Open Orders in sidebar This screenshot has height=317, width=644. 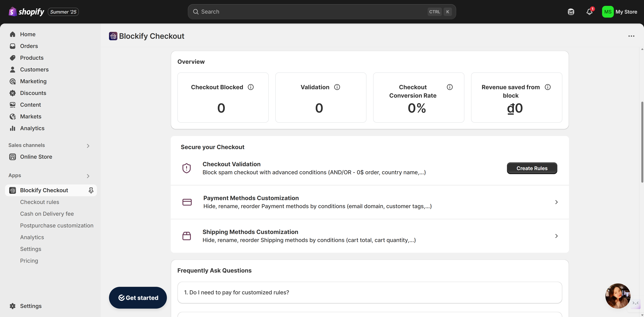point(51,46)
